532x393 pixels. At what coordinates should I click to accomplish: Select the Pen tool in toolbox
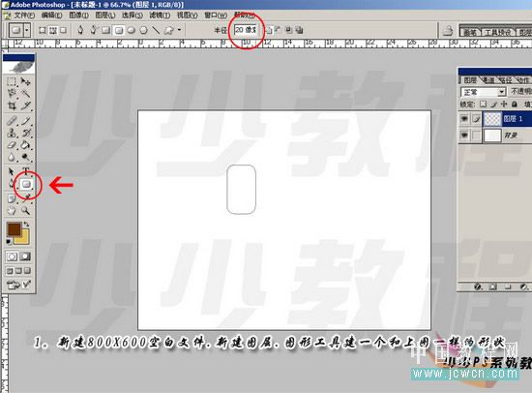pos(12,185)
